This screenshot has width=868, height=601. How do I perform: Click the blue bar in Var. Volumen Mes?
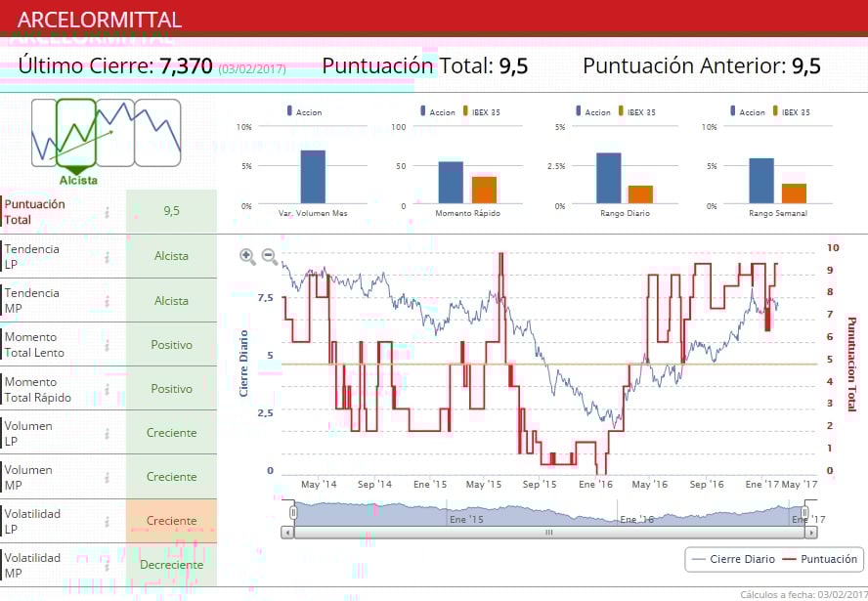313,177
